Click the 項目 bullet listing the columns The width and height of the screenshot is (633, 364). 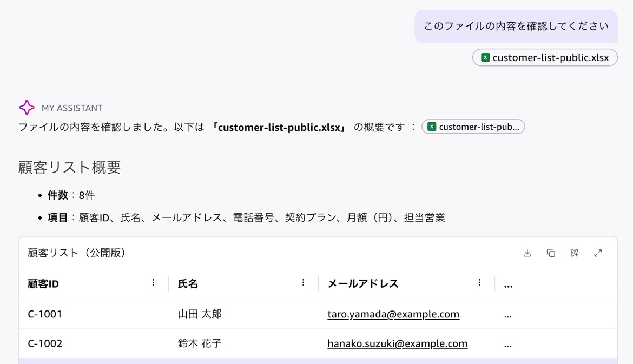246,218
